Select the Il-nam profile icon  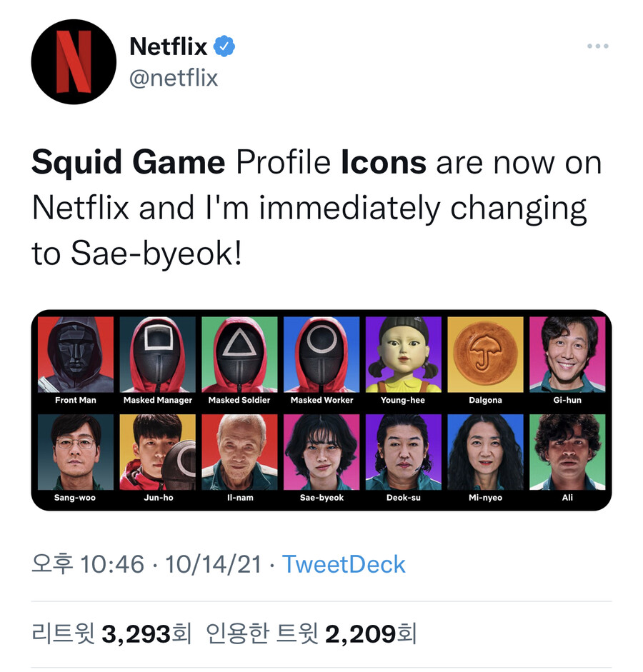(x=239, y=452)
